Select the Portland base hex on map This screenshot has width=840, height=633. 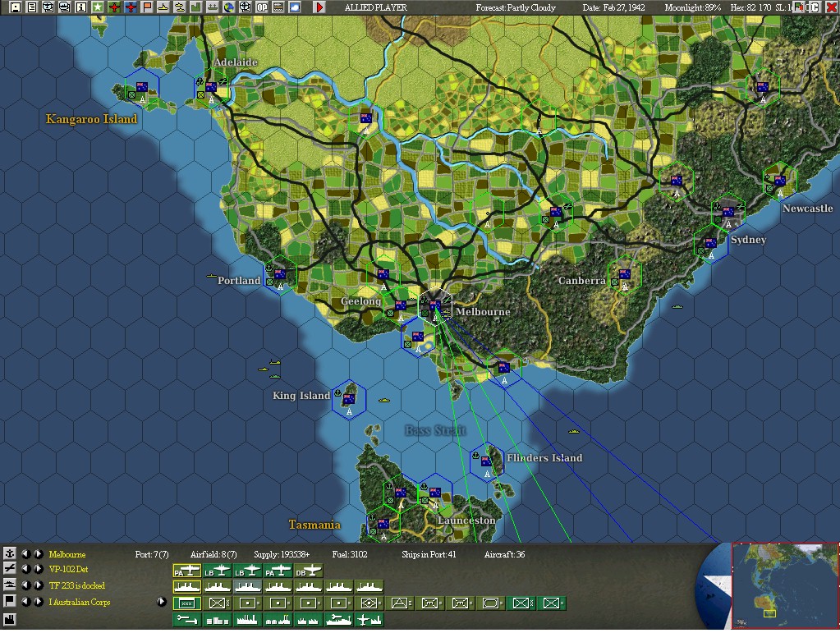click(x=280, y=277)
